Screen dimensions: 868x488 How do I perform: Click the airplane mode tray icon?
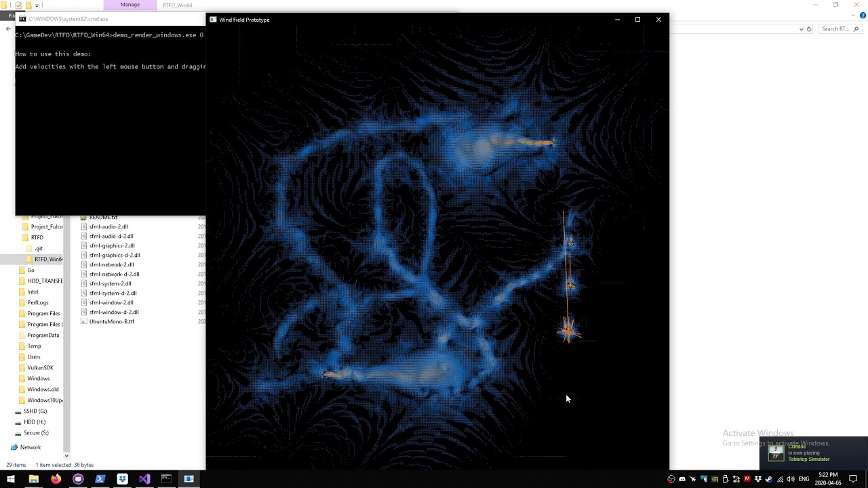(693, 479)
